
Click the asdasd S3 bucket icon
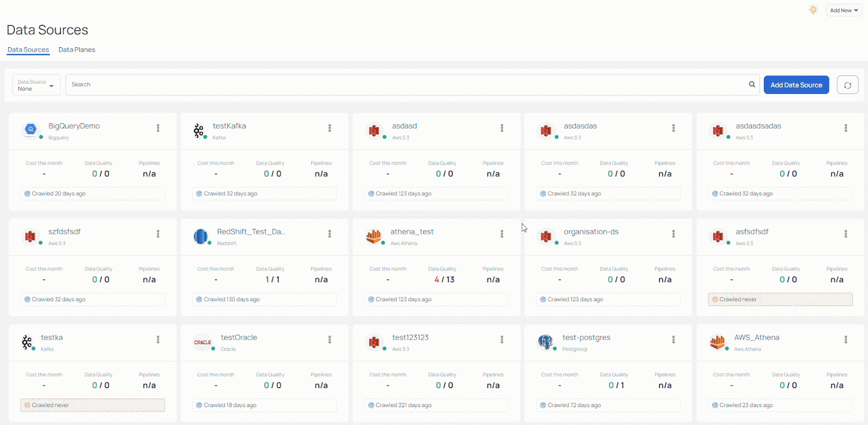[x=374, y=130]
